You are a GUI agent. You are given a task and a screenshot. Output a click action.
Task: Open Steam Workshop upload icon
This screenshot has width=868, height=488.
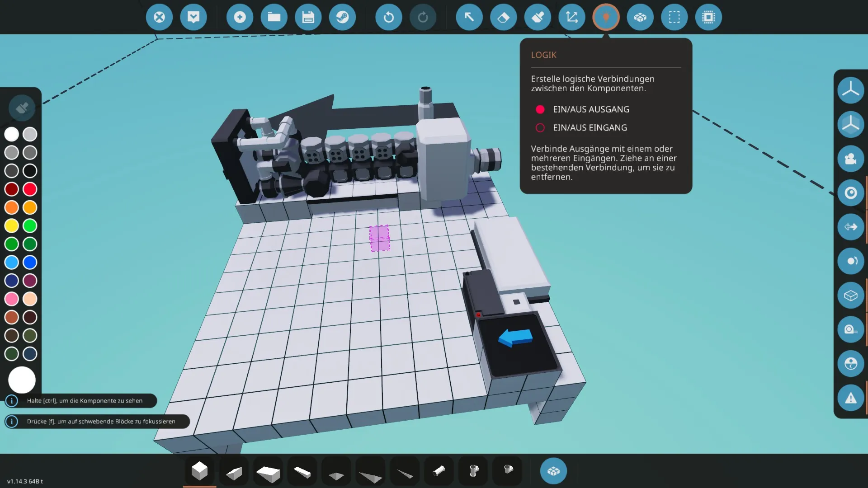tap(342, 17)
